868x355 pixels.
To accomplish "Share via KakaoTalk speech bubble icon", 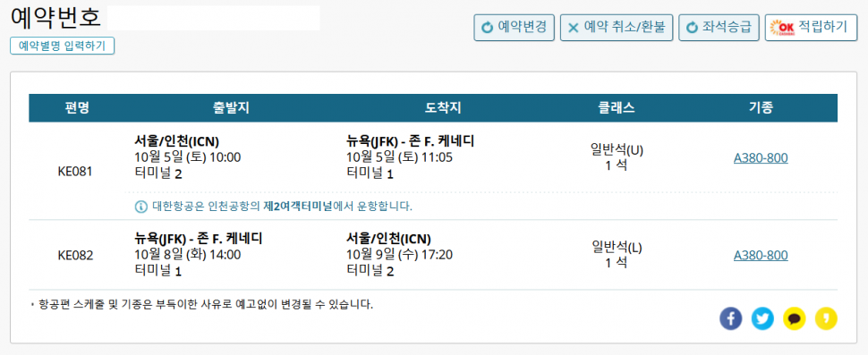I will [795, 318].
